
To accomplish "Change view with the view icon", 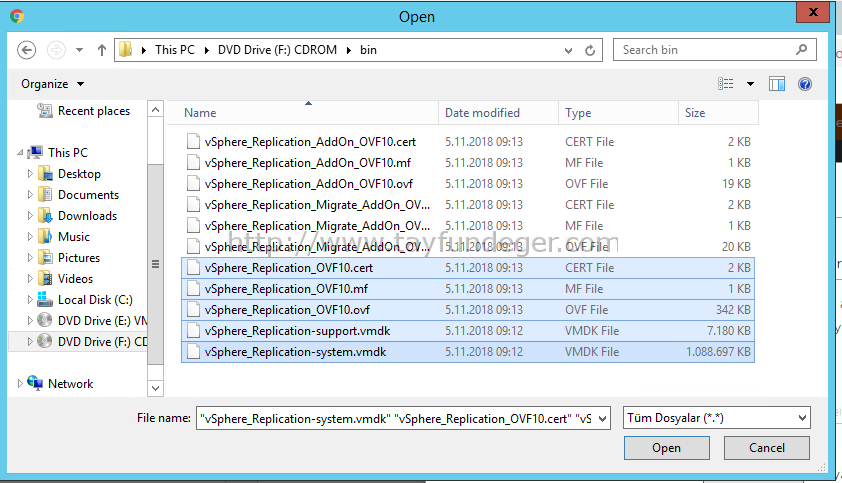I will pos(725,83).
